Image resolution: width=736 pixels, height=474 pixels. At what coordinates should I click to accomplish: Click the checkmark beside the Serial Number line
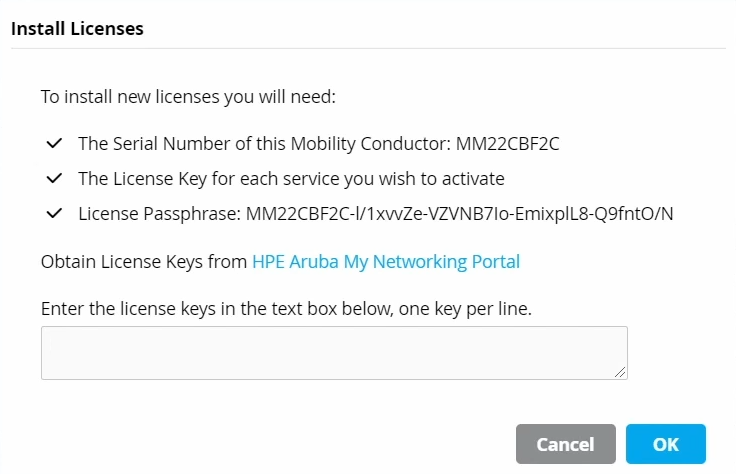pyautogui.click(x=54, y=143)
